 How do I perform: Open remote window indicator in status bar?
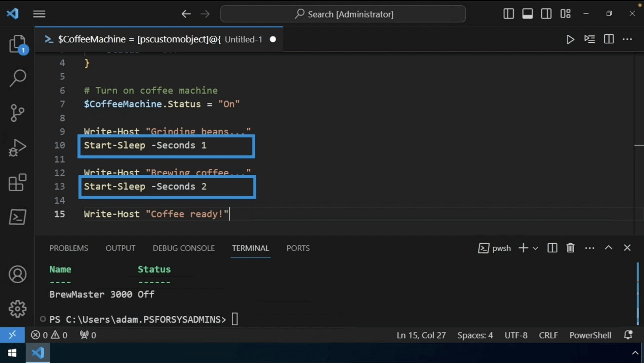pos(12,335)
